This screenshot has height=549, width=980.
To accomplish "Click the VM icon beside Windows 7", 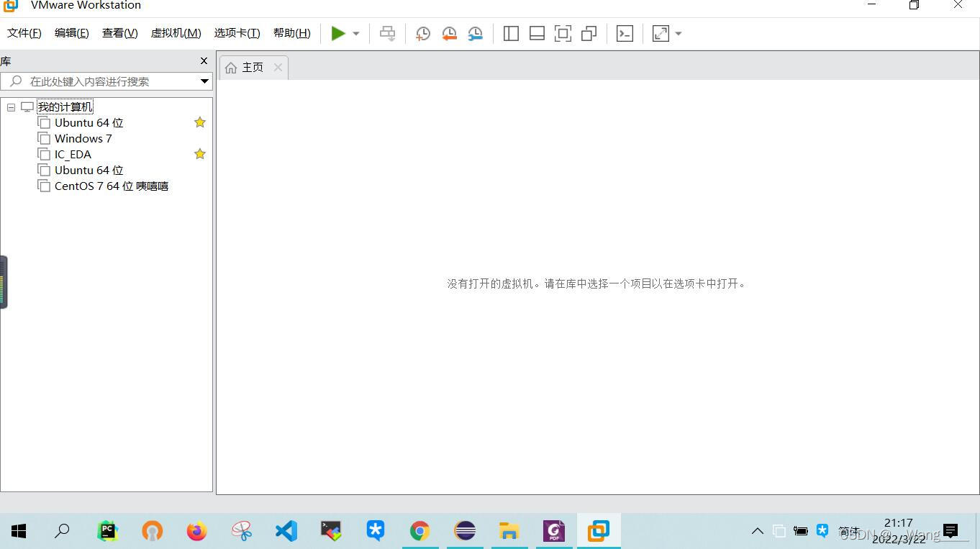I will pyautogui.click(x=44, y=139).
